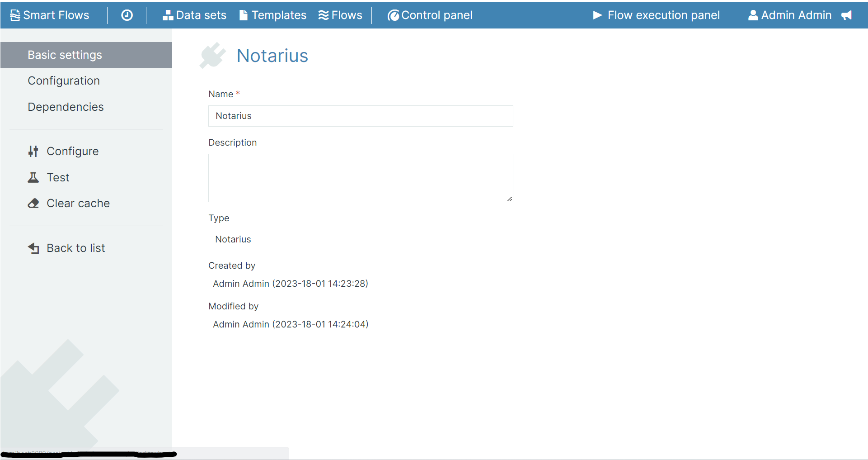This screenshot has height=460, width=868.
Task: Switch to the Configuration tab
Action: pos(86,81)
